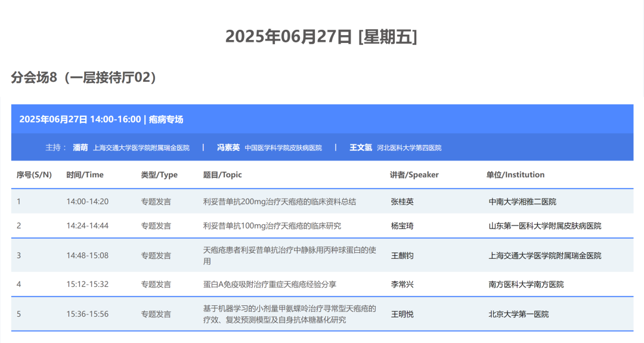Click host affiliation 中国医学科学院皮肤病医院
The width and height of the screenshot is (644, 343).
click(x=283, y=148)
